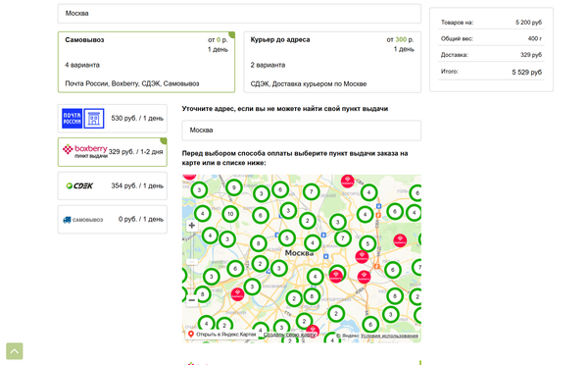Click the red Boxberry pin at map top
The width and height of the screenshot is (588, 365).
click(x=347, y=181)
